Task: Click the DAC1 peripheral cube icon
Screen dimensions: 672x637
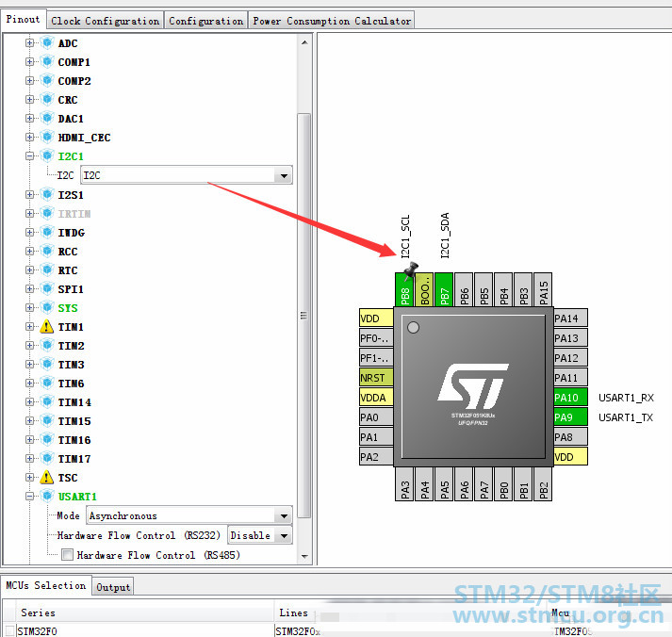Action: [x=47, y=118]
